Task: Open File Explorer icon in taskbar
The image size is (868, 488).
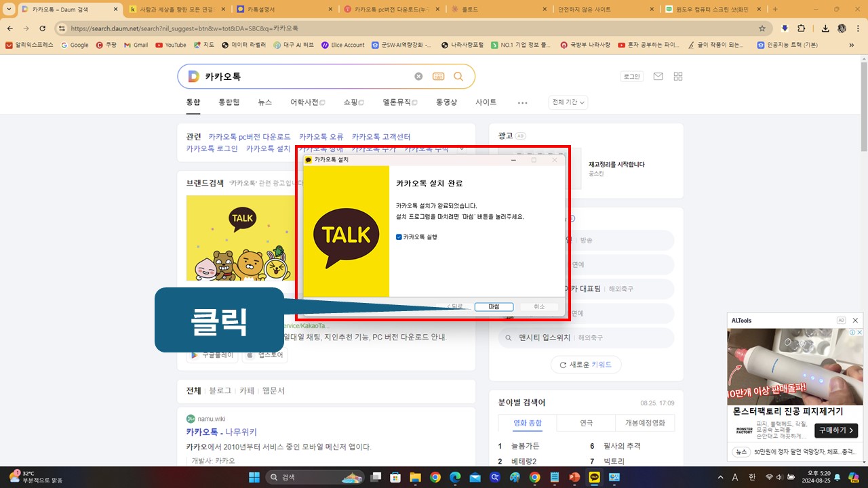Action: (x=415, y=477)
